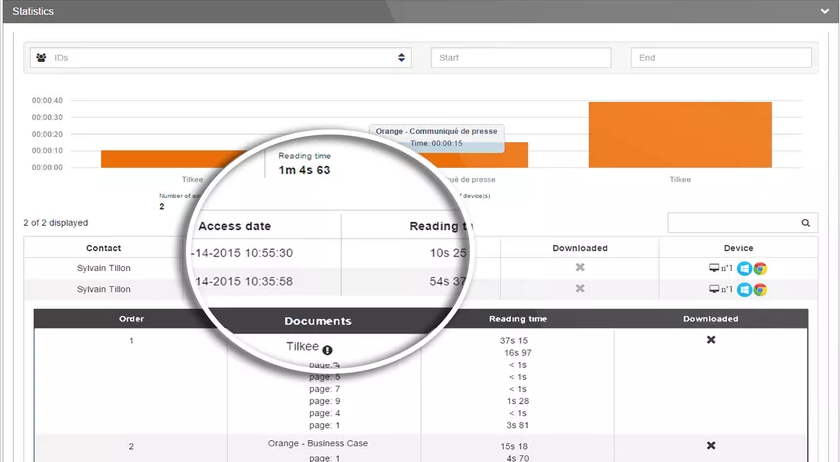
Task: Click the 37s 15 reading time value
Action: (514, 340)
